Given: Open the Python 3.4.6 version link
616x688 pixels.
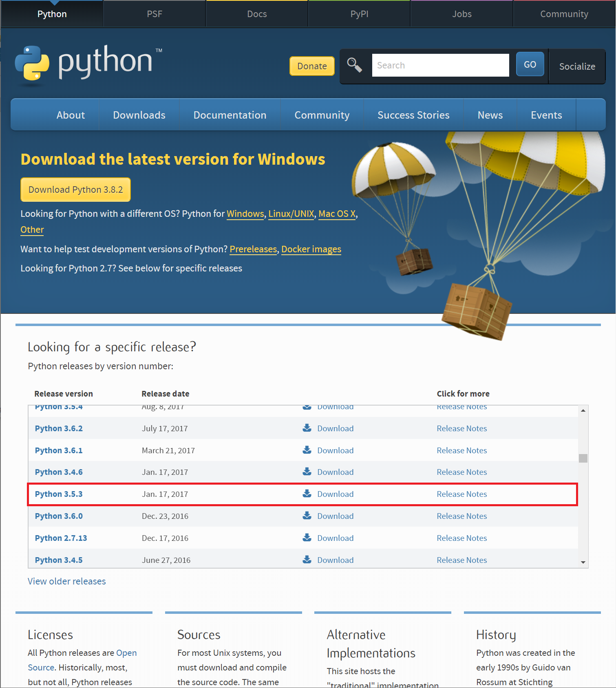Looking at the screenshot, I should click(x=59, y=472).
